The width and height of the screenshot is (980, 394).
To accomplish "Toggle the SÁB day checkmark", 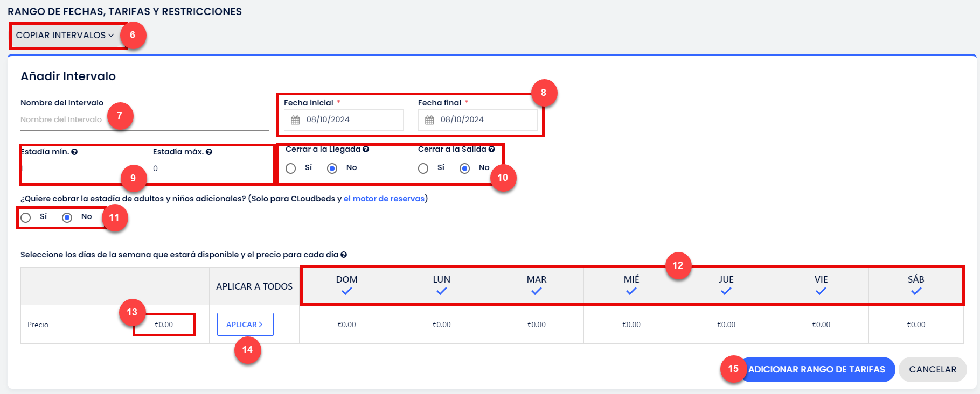I will (x=916, y=291).
